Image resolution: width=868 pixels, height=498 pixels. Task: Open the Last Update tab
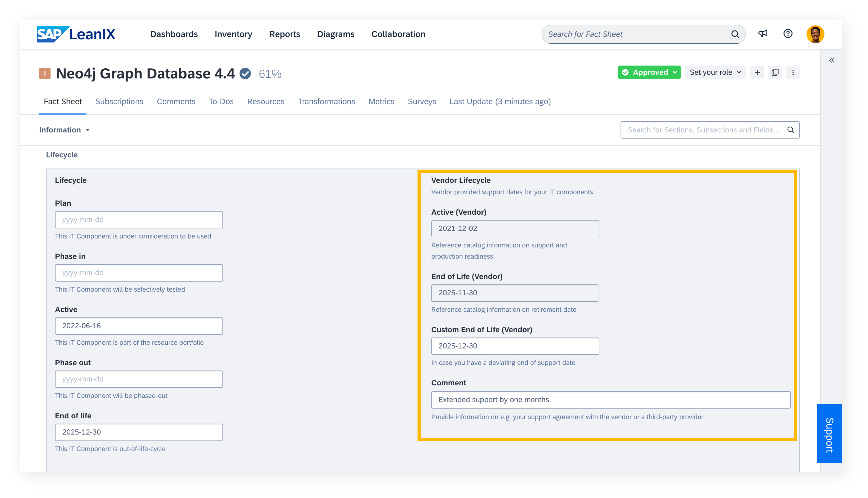coord(500,102)
